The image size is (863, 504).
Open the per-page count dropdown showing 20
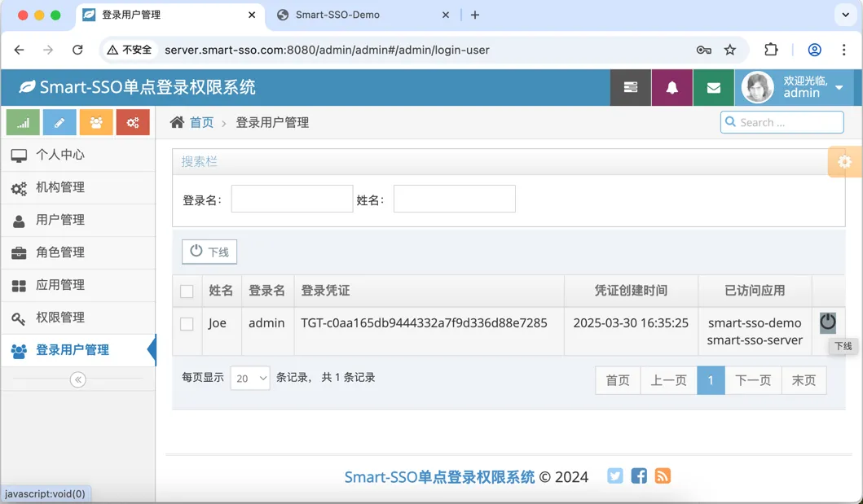click(x=250, y=377)
